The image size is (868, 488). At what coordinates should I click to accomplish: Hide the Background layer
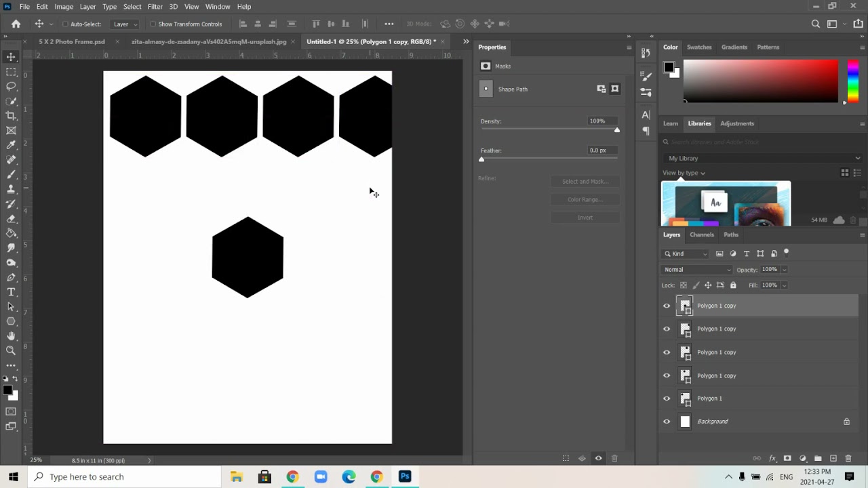[x=667, y=422]
